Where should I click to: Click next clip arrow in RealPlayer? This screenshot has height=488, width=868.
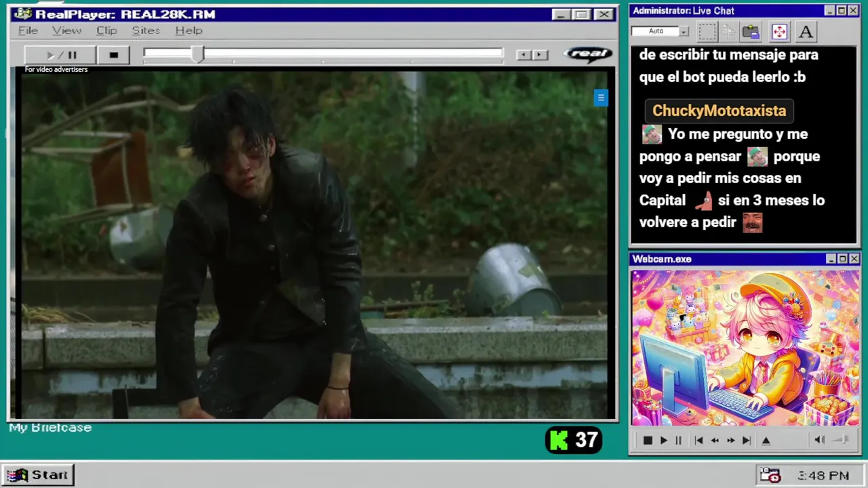[x=540, y=55]
